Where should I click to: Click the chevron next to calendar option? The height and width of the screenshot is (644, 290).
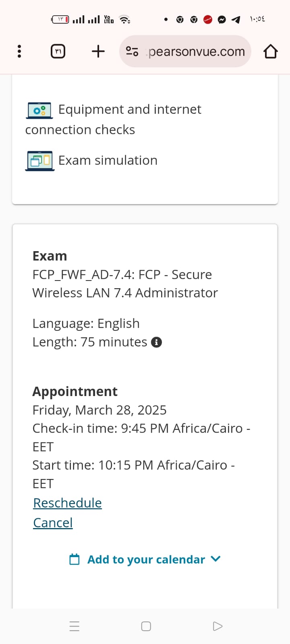(x=216, y=559)
